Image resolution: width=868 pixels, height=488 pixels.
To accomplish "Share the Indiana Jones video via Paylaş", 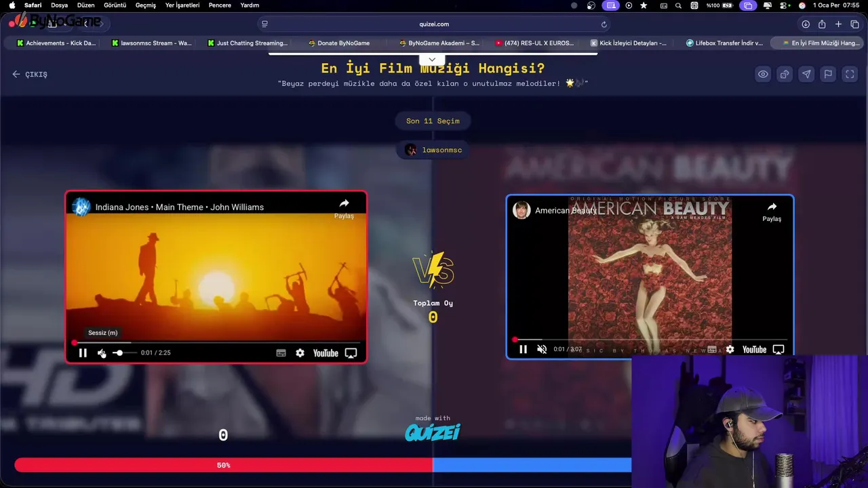I will tap(344, 208).
